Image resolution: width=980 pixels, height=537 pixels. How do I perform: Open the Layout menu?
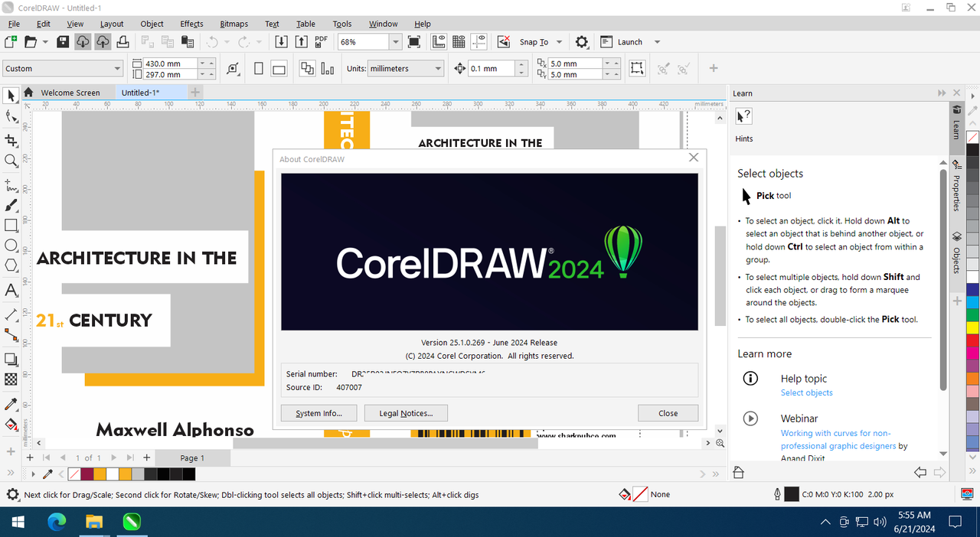(x=112, y=24)
